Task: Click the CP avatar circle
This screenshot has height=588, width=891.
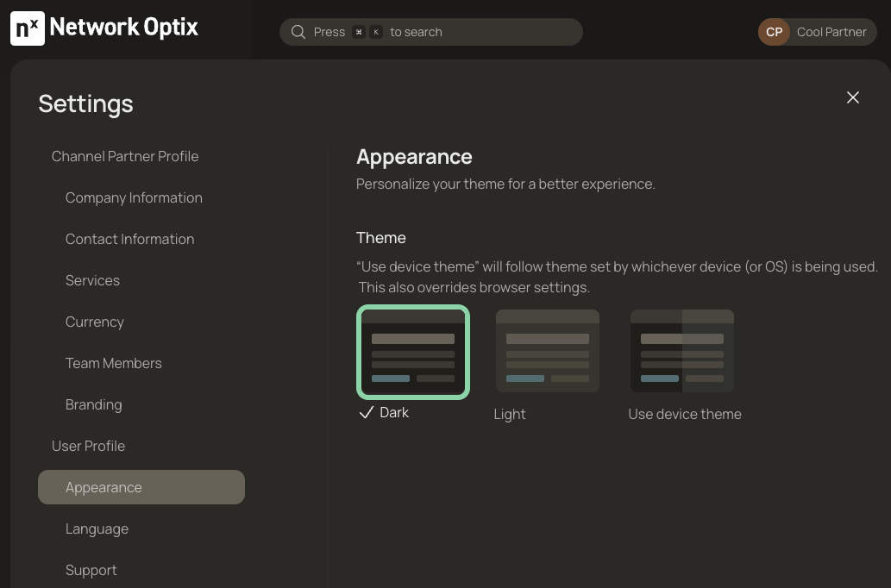Action: click(774, 32)
